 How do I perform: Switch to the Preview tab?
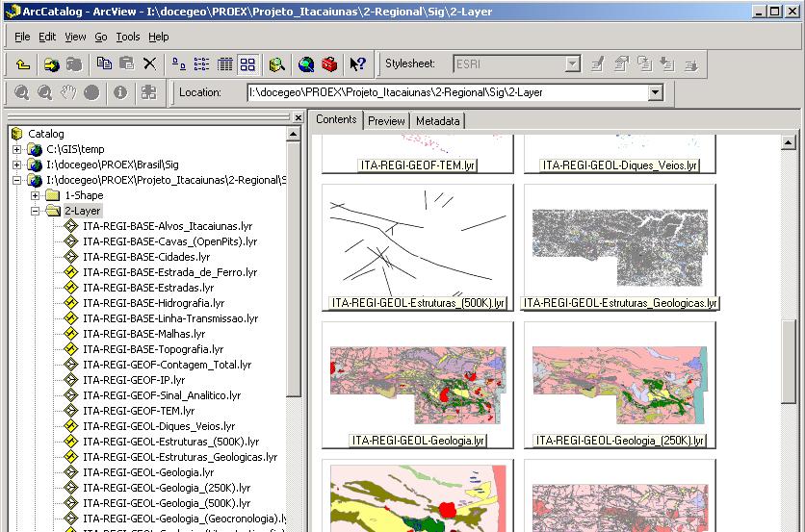tap(386, 121)
